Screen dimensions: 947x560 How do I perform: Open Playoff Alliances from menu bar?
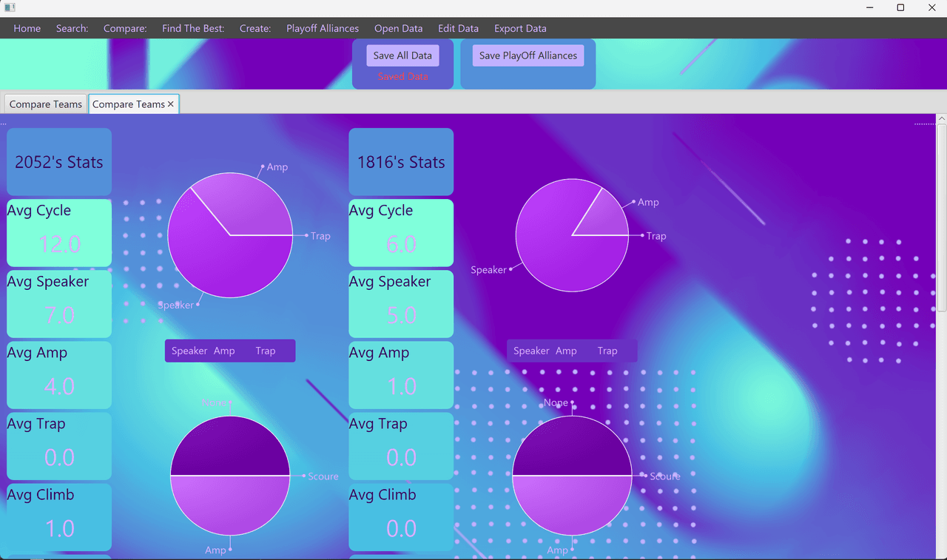323,28
